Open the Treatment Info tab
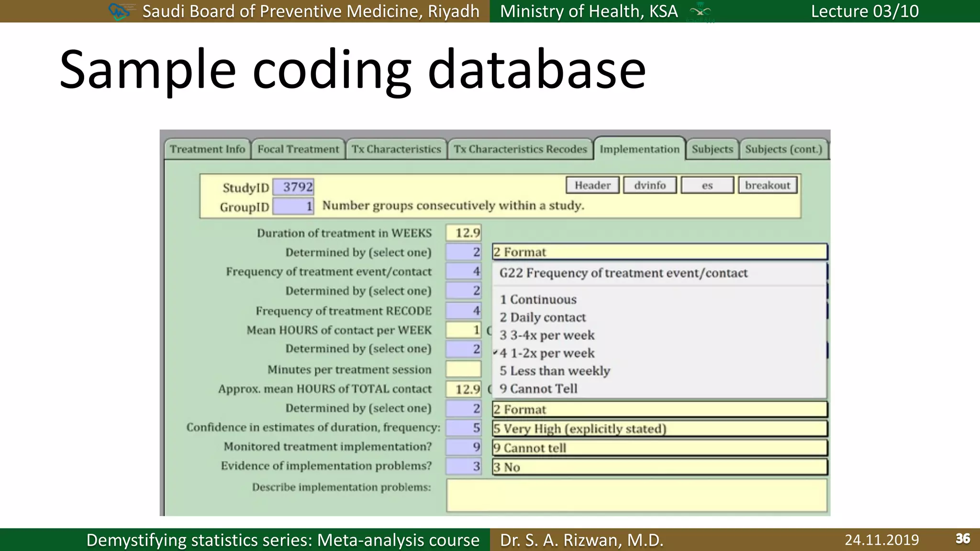This screenshot has width=980, height=551. (207, 149)
